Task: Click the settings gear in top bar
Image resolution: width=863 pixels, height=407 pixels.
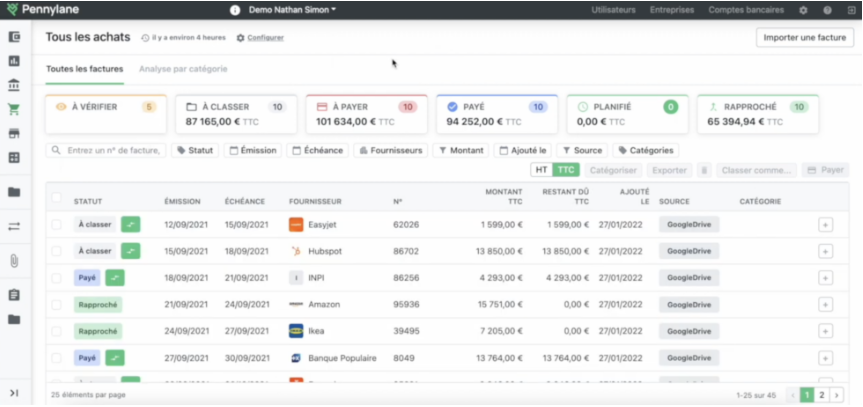Action: coord(803,10)
